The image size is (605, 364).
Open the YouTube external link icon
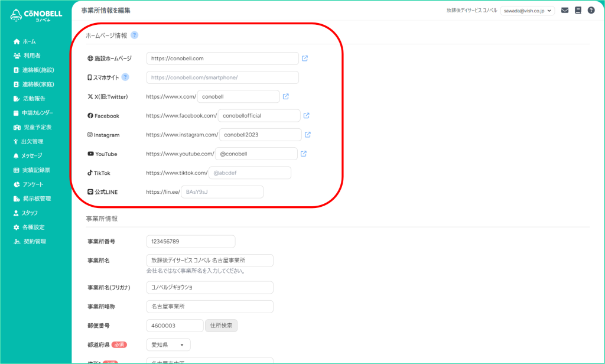coord(304,154)
